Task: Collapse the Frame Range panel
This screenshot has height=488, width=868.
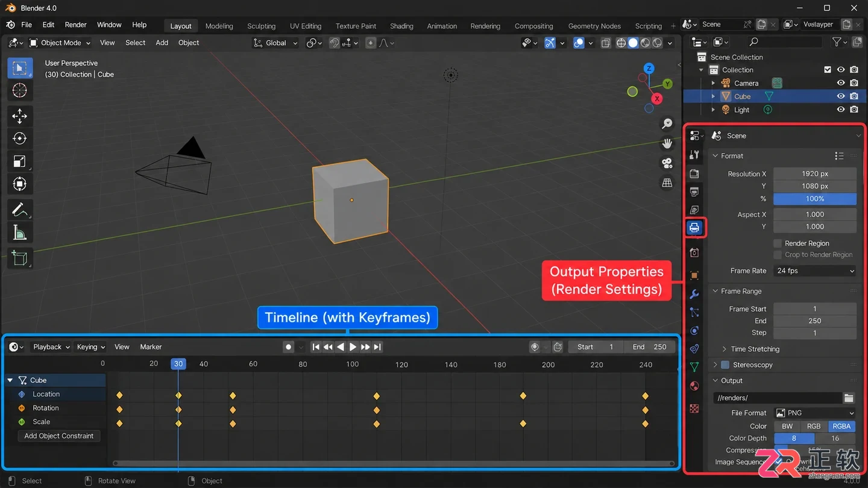Action: pyautogui.click(x=737, y=291)
